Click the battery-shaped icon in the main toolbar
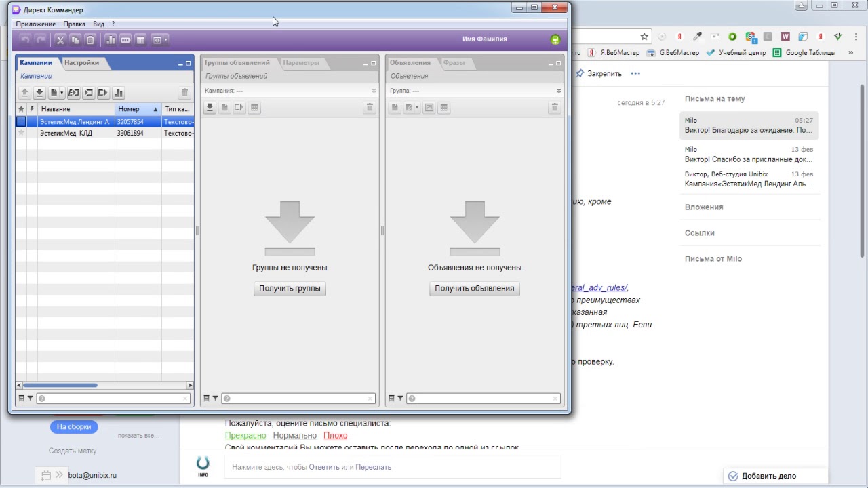 [x=125, y=40]
